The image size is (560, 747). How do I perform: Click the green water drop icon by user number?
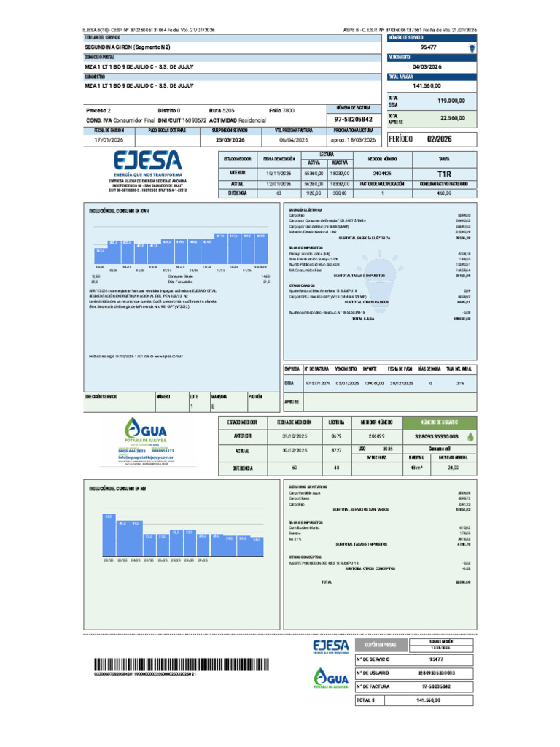tap(470, 436)
